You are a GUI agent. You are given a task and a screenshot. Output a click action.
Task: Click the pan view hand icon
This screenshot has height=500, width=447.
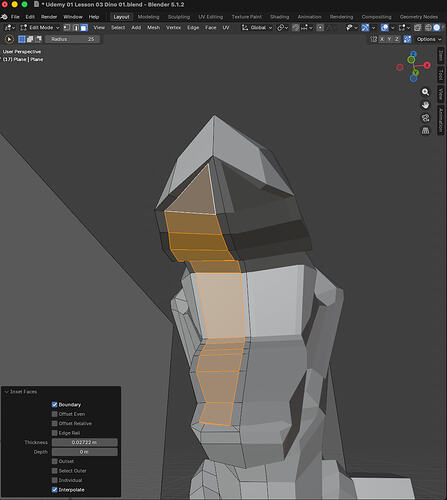pyautogui.click(x=425, y=105)
